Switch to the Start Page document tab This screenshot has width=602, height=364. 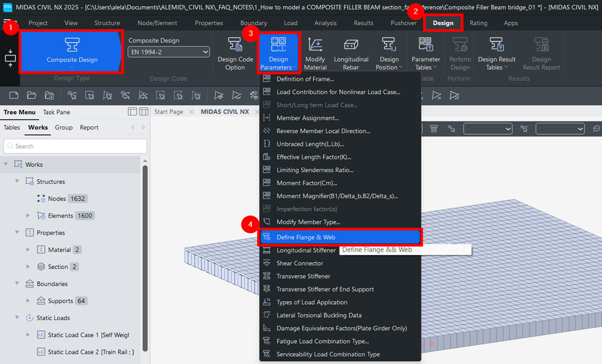tap(169, 111)
